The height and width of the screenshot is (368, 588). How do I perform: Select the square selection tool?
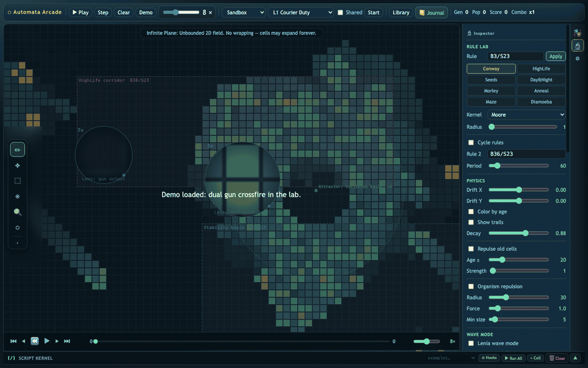coord(17,181)
